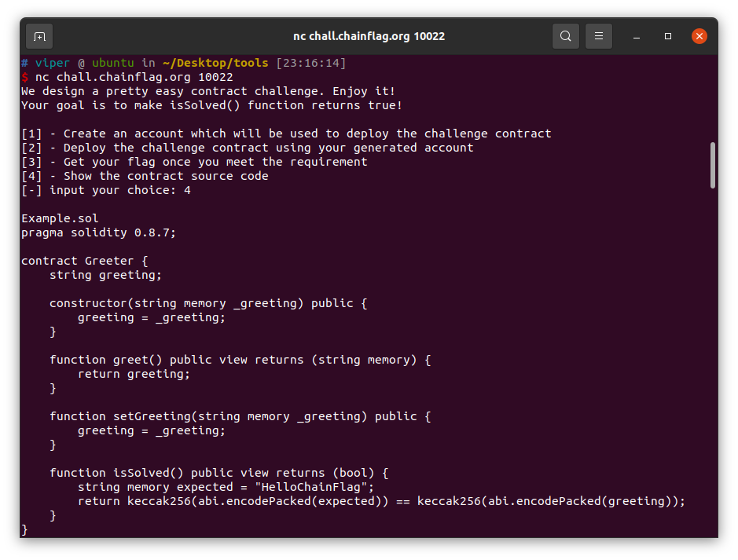Close the terminal window
This screenshot has width=738, height=560.
coord(699,36)
